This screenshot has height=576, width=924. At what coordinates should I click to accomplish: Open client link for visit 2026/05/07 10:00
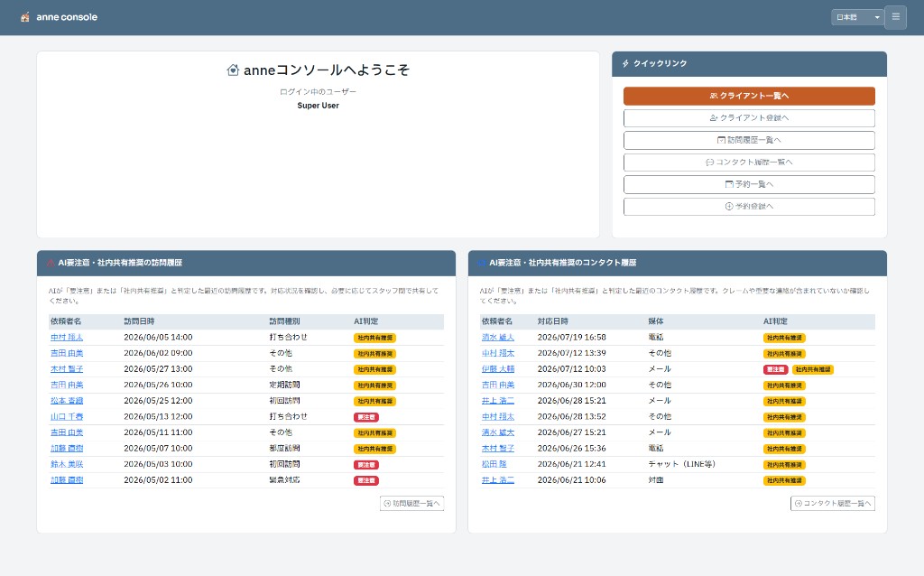click(x=67, y=449)
